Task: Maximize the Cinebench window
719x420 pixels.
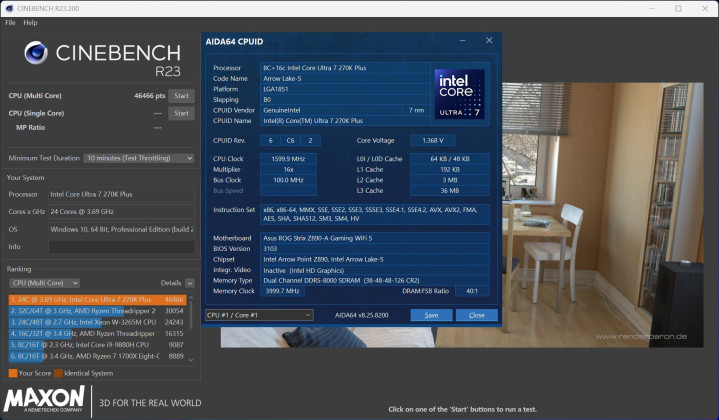Action: [677, 8]
